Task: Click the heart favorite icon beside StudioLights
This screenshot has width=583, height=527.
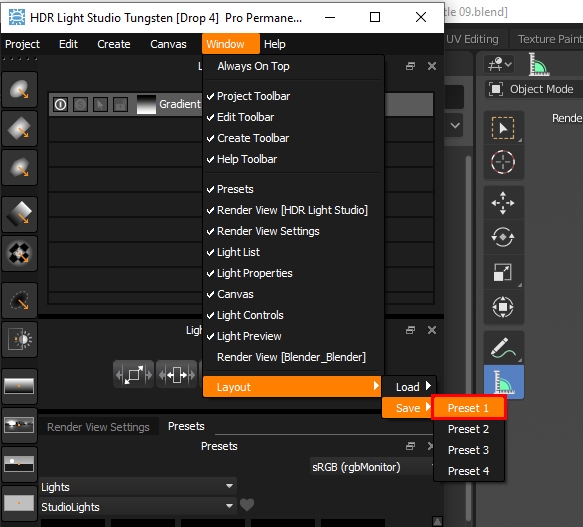Action: point(247,505)
